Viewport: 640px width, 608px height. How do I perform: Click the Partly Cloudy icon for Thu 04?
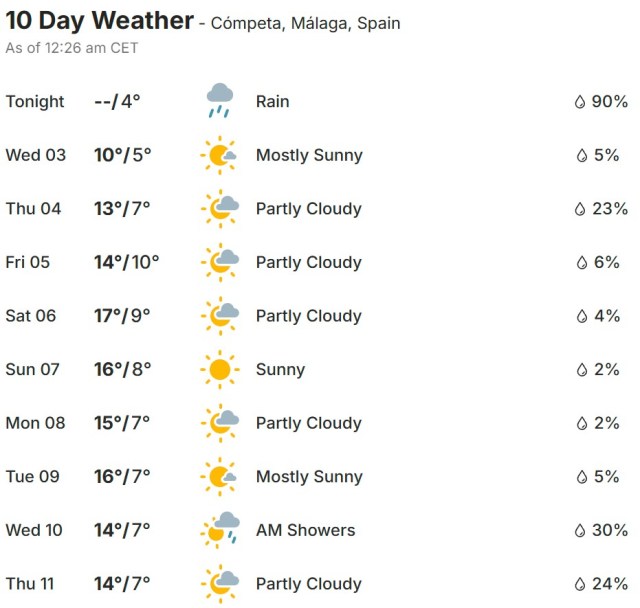pos(219,209)
